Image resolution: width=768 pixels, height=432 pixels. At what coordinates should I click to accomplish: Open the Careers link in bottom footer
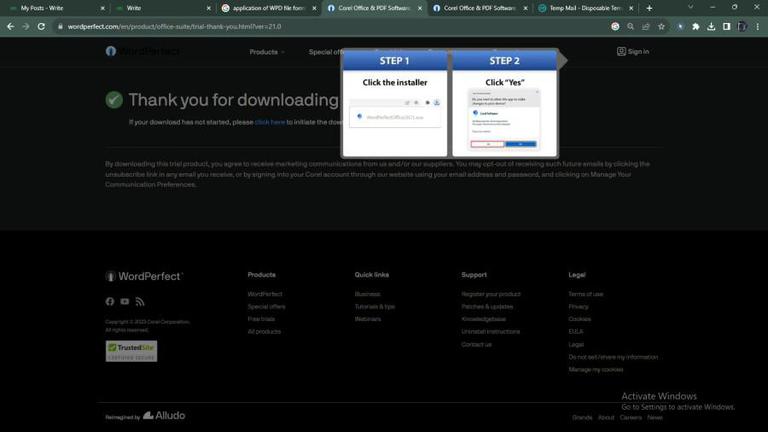(x=630, y=417)
